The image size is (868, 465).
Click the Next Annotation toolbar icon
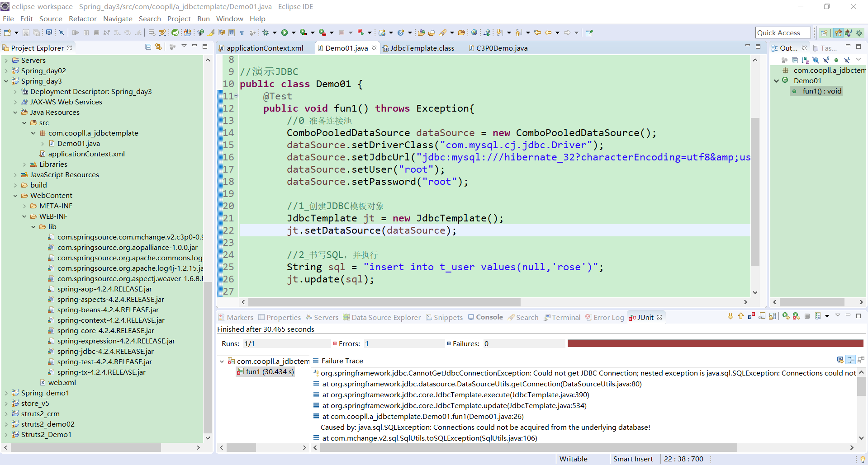pyautogui.click(x=499, y=33)
